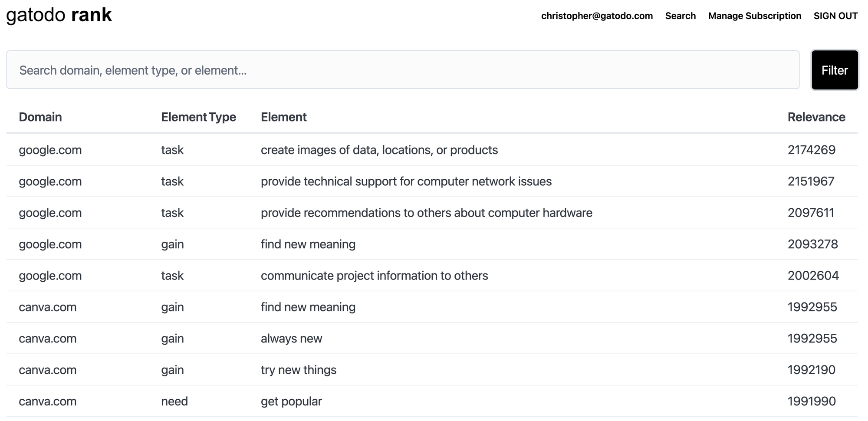The image size is (868, 421).
Task: Select google.com find new meaning row
Action: 432,244
